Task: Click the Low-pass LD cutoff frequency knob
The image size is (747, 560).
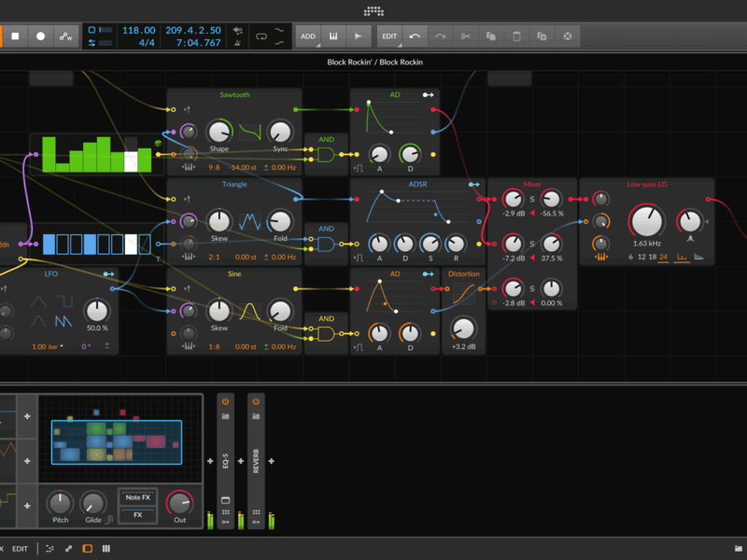Action: click(646, 221)
